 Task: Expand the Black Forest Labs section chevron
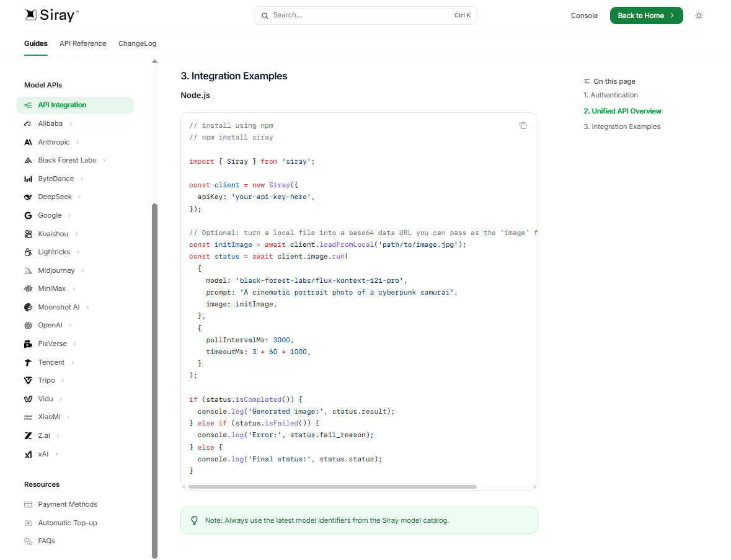tap(104, 161)
